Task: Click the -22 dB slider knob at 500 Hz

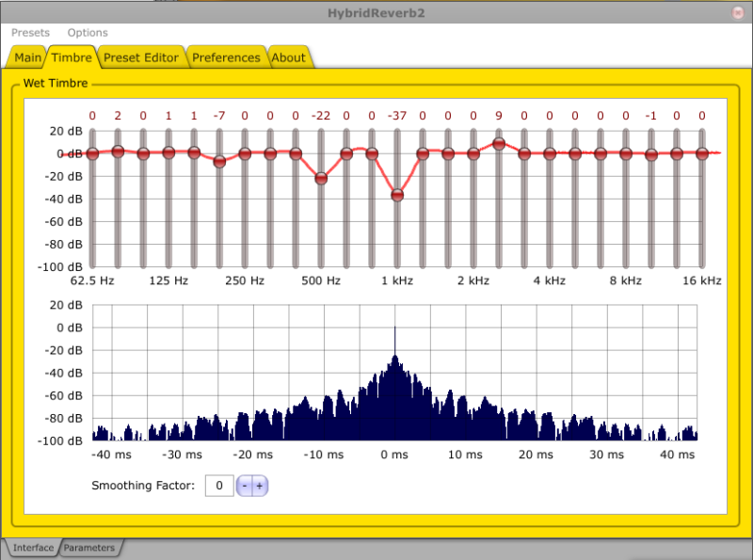Action: 321,178
